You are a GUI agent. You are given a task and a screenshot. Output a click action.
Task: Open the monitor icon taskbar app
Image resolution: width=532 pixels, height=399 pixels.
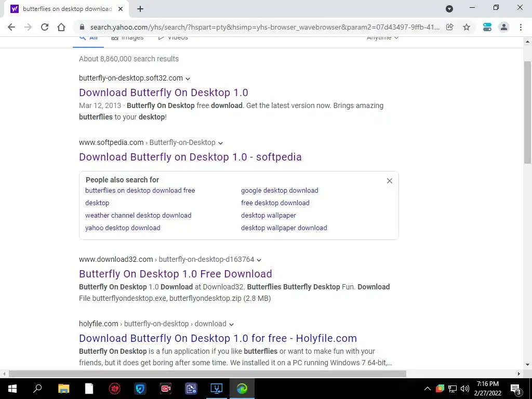(217, 389)
